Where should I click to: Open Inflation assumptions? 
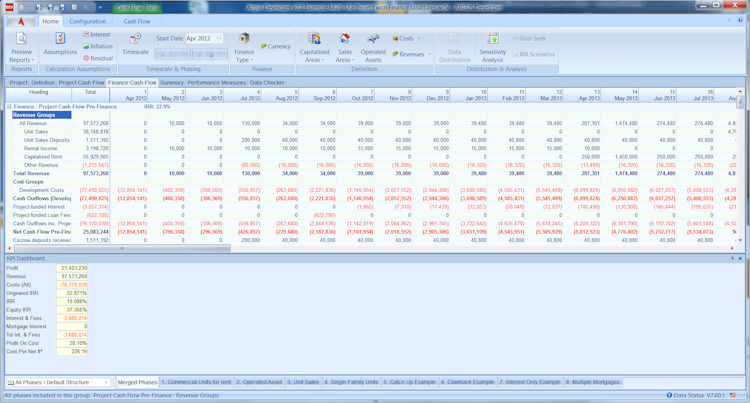(98, 46)
